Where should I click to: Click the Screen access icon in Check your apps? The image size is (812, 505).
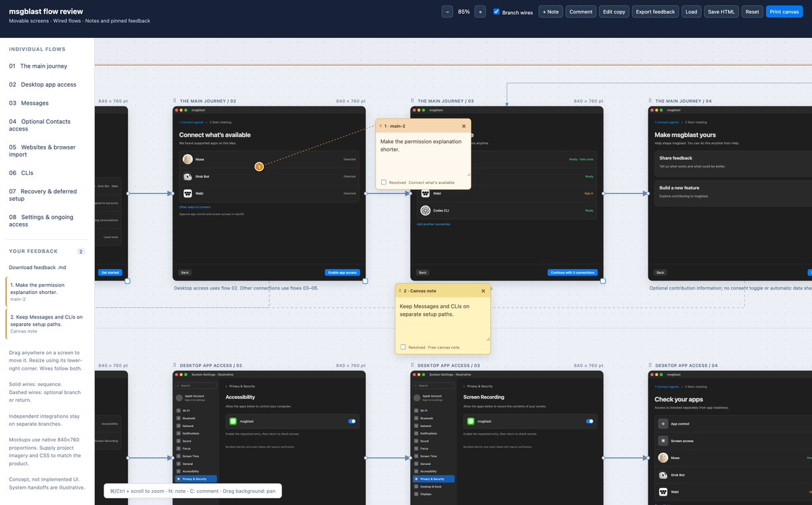click(663, 441)
